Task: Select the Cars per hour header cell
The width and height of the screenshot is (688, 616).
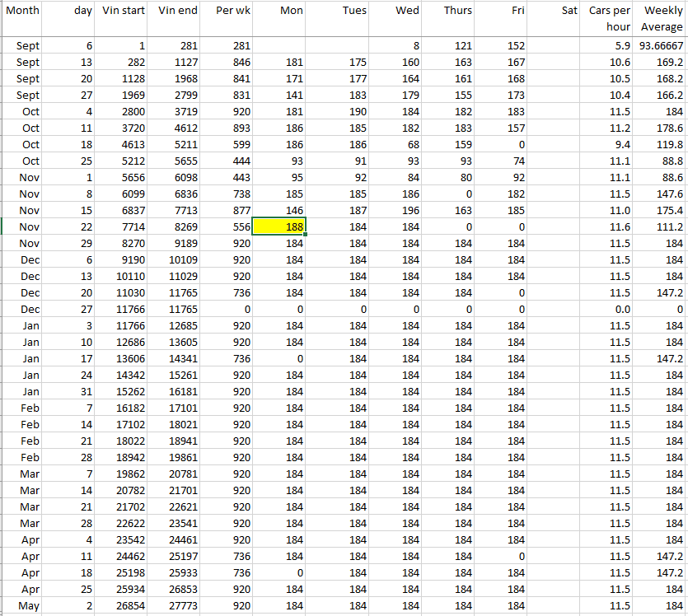Action: (x=609, y=18)
